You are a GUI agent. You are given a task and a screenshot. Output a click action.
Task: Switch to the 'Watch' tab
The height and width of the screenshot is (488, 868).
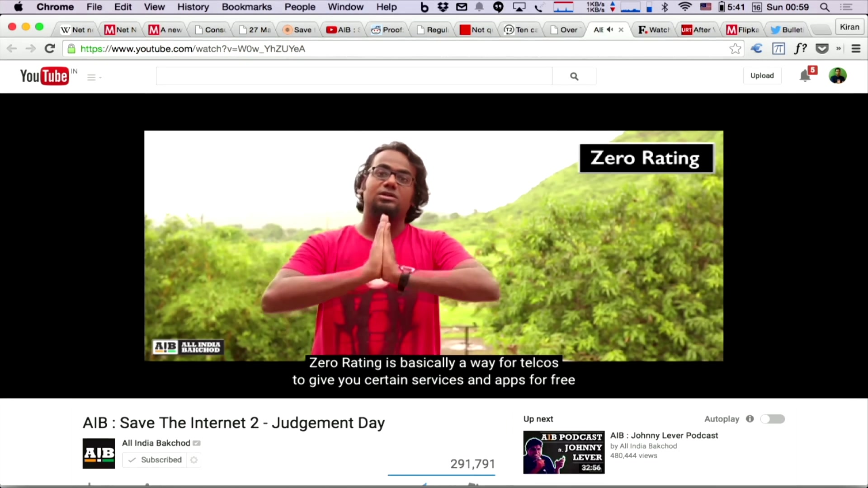tap(654, 30)
